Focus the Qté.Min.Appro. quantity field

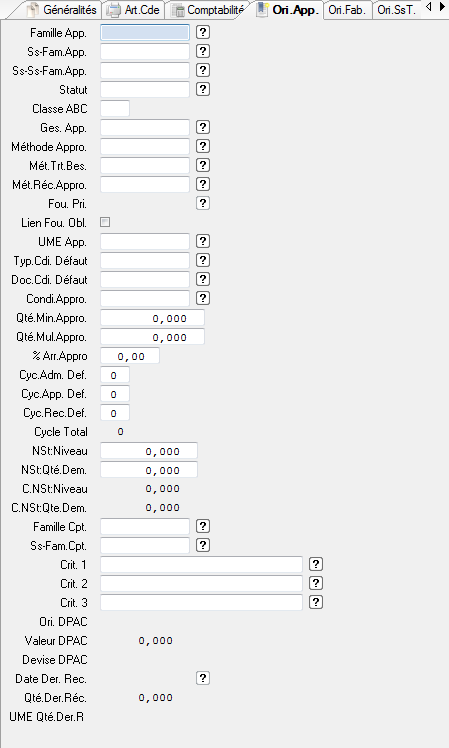click(x=153, y=318)
